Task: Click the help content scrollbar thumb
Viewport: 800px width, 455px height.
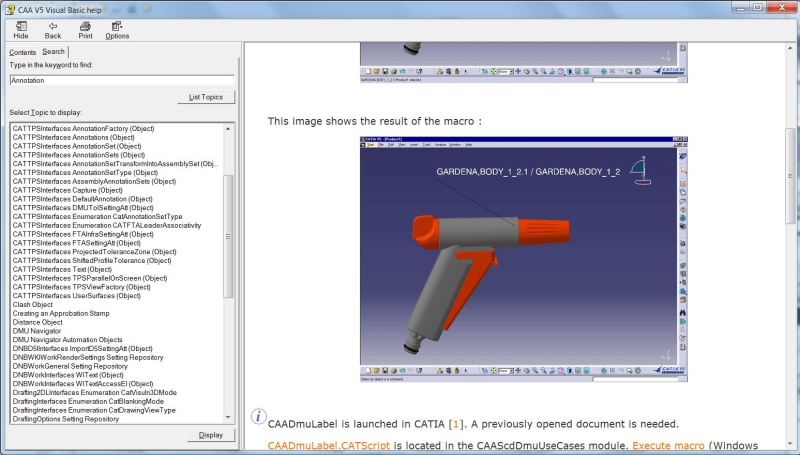Action: [790, 176]
